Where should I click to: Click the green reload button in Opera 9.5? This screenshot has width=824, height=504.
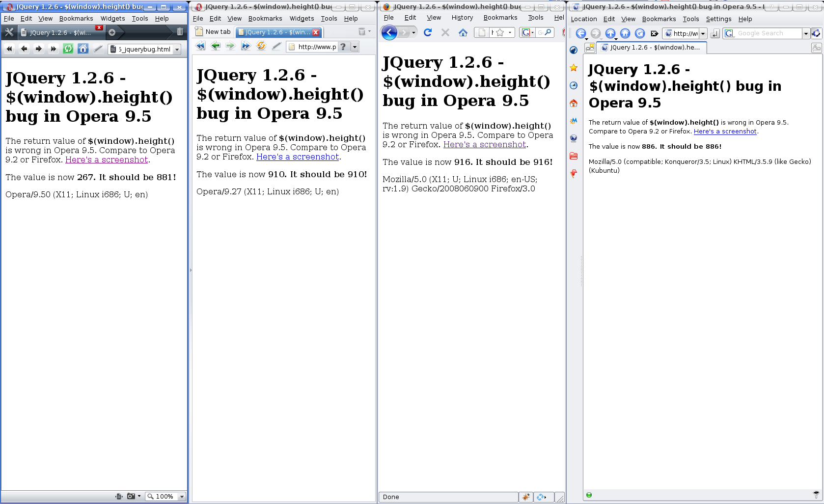[68, 49]
